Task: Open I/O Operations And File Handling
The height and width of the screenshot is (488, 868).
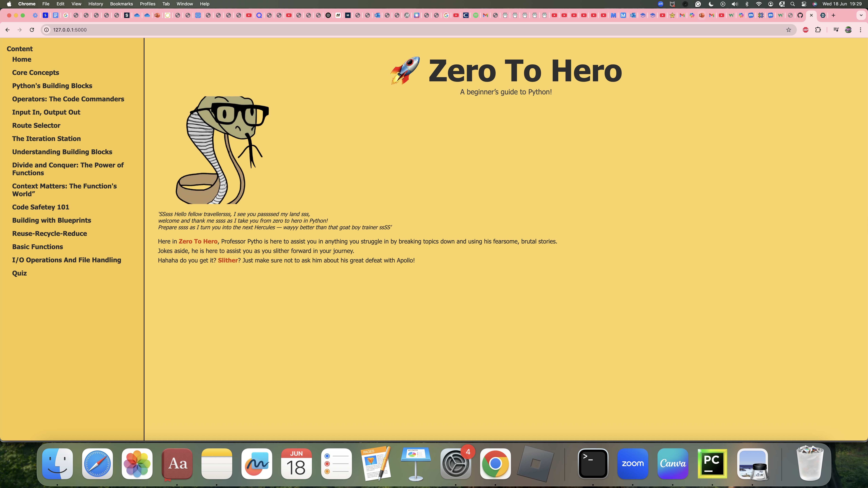Action: point(66,260)
